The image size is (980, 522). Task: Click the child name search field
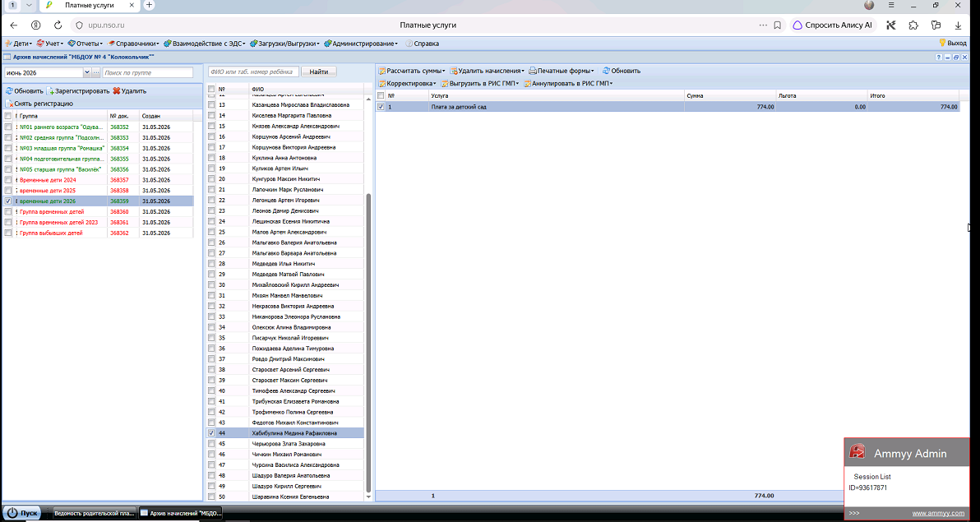coord(253,72)
